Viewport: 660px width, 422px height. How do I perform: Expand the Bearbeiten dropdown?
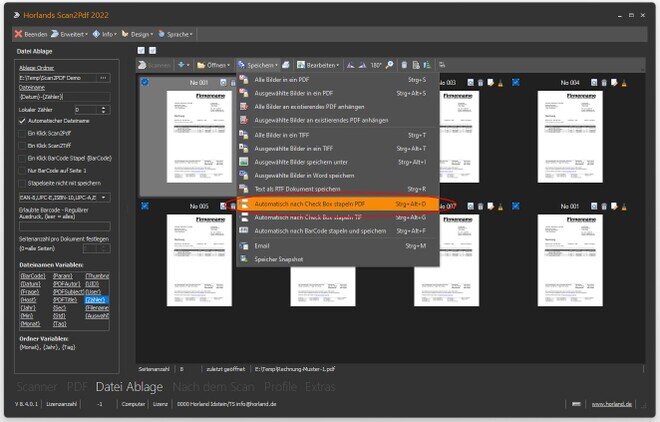318,65
